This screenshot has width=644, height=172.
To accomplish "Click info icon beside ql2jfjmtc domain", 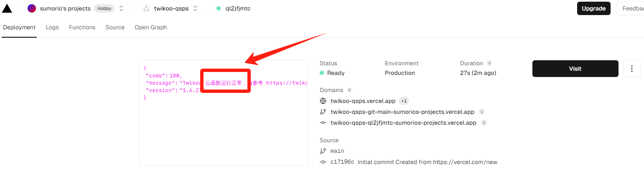I will [x=484, y=123].
